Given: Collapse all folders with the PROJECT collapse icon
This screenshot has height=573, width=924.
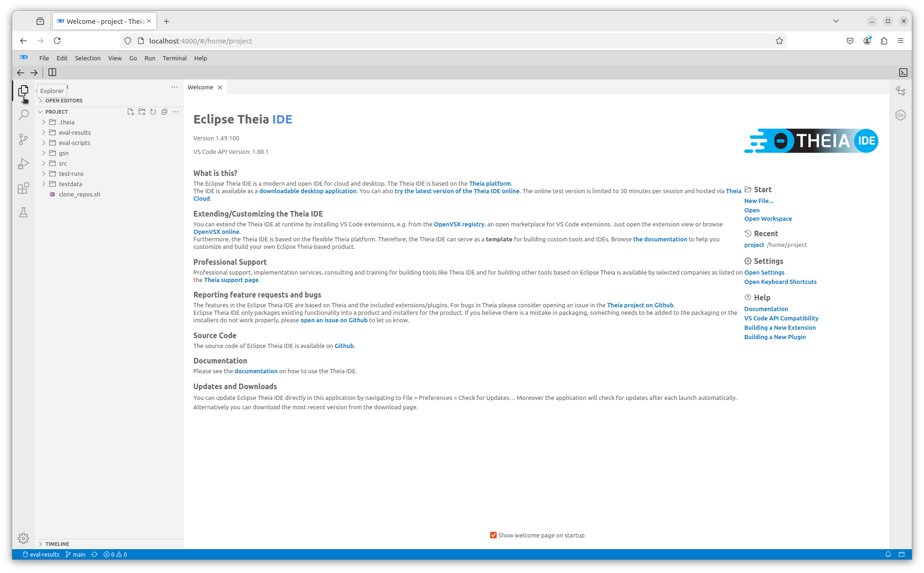Looking at the screenshot, I should click(164, 112).
